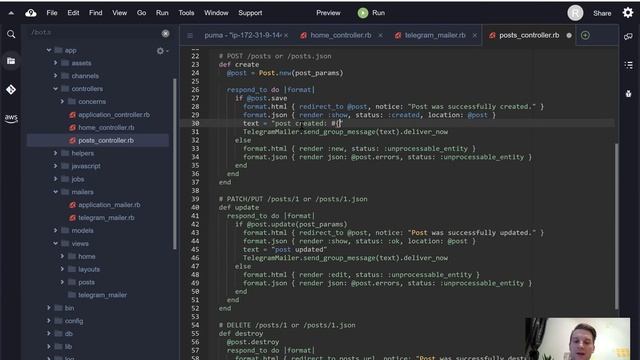This screenshot has width=640, height=360.
Task: Open the AWS toolkit panel
Action: (x=11, y=118)
